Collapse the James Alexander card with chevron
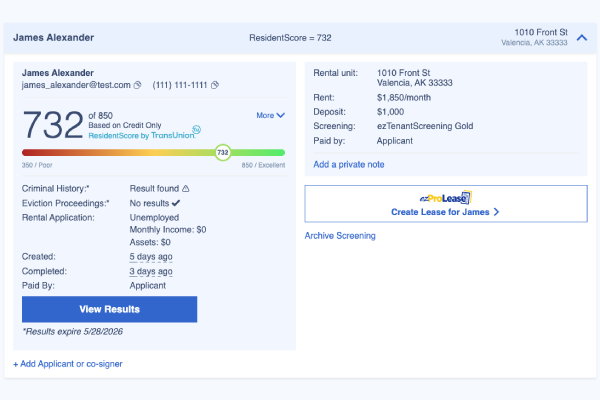This screenshot has width=600, height=400. (582, 38)
